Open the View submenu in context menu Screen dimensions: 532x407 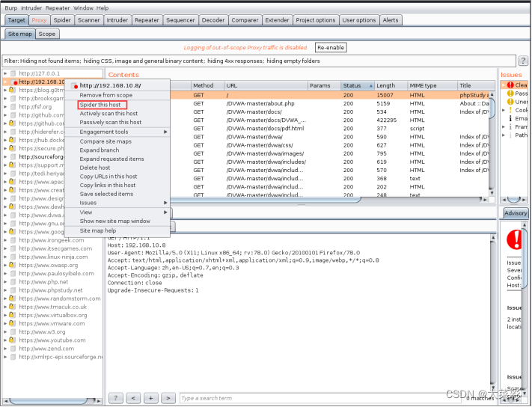point(117,212)
